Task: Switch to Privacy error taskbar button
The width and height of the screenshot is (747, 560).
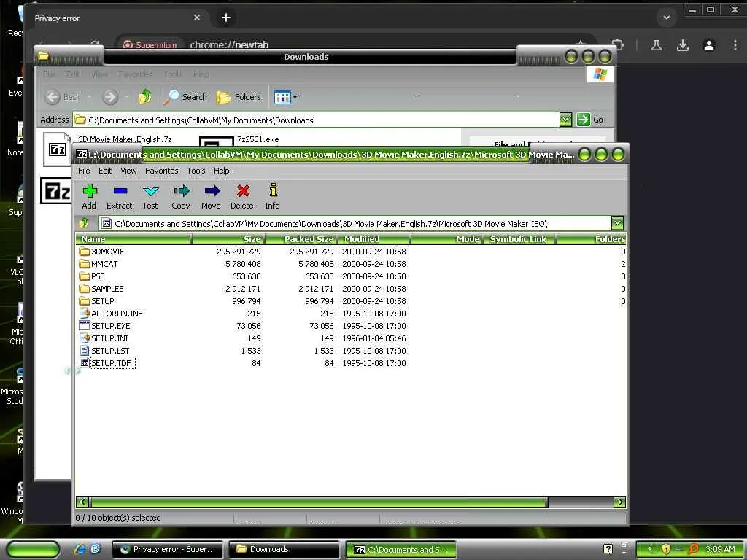Action: tap(167, 549)
